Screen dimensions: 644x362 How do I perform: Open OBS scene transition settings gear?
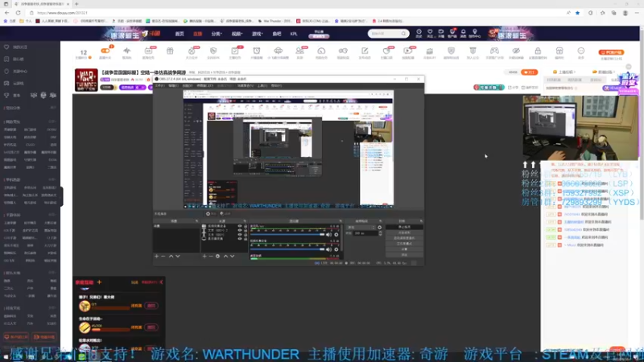pyautogui.click(x=379, y=227)
